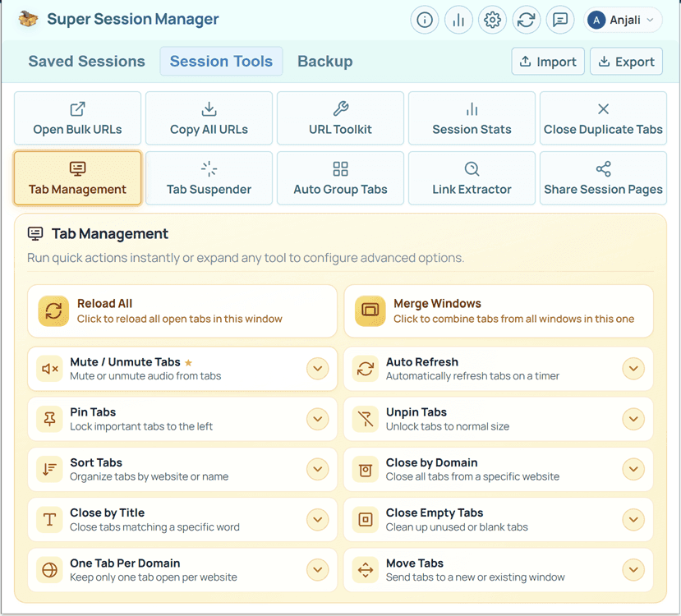The width and height of the screenshot is (681, 616).
Task: Click 'Keep only one tab open per website'
Action: 154,577
